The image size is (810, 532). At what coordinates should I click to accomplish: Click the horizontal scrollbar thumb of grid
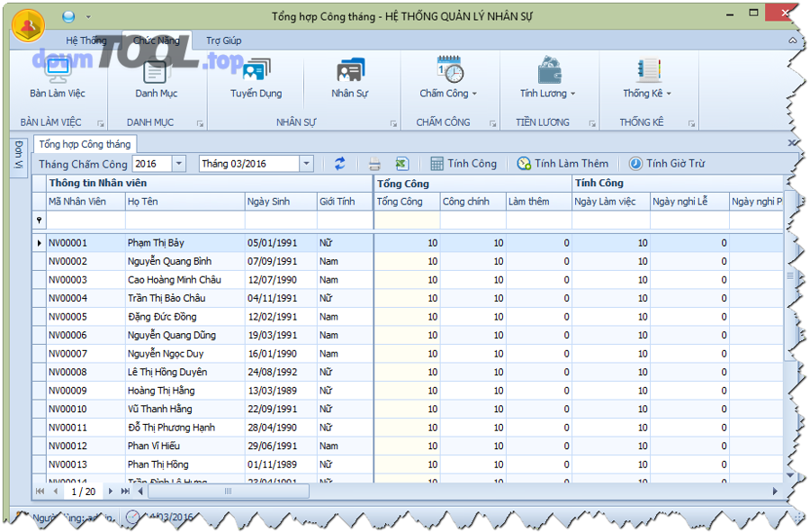tap(228, 491)
